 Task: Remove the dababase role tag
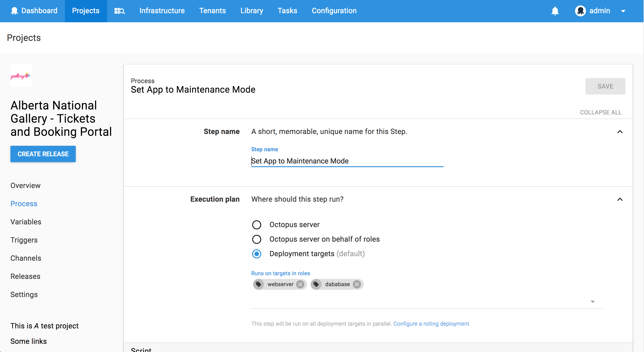click(357, 284)
